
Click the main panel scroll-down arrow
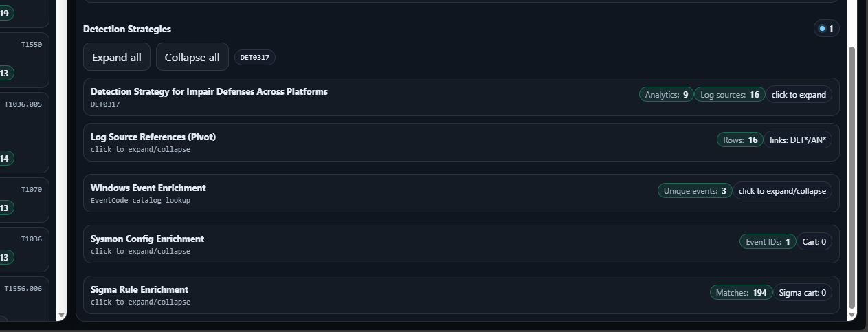click(852, 315)
